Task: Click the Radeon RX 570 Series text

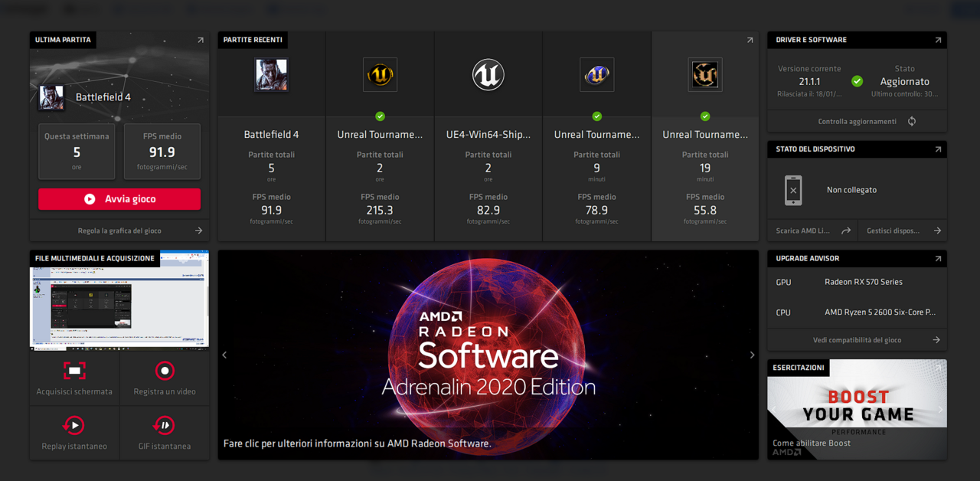Action: (864, 282)
